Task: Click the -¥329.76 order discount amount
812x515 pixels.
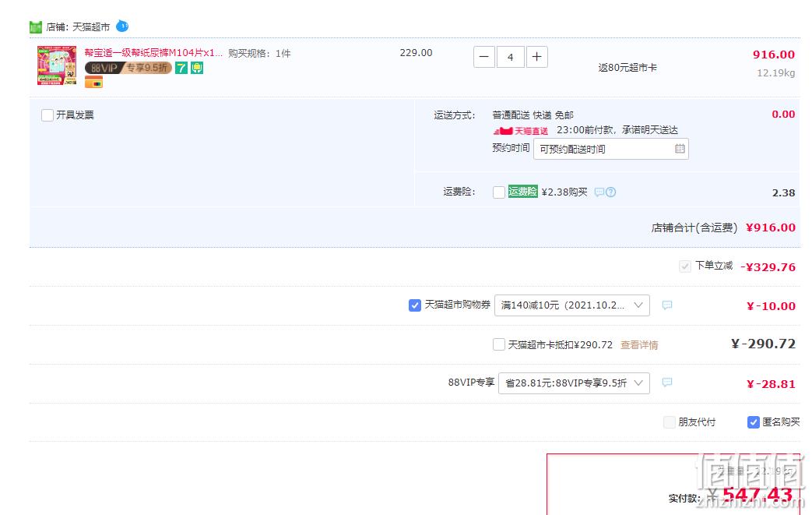Action: coord(768,267)
